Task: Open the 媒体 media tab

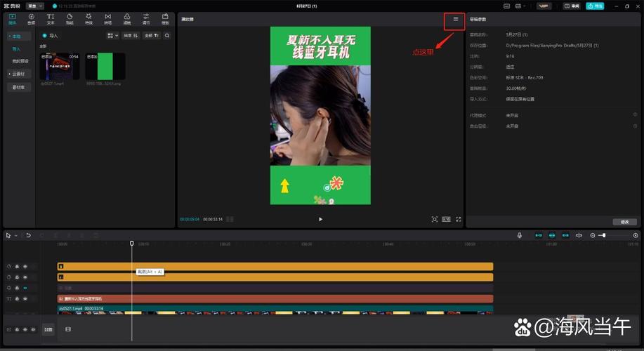Action: (12, 19)
